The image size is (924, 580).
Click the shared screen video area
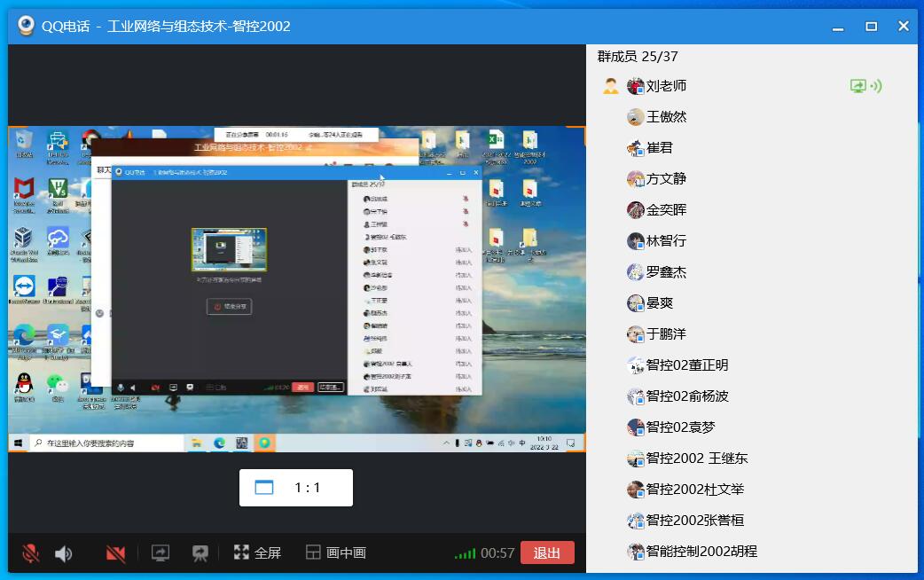coord(296,289)
